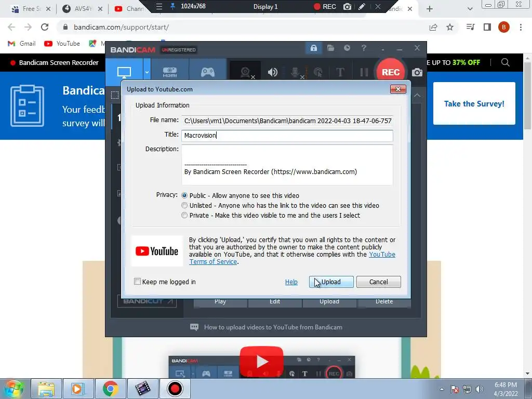
Task: Click the Bandicam help question mark icon
Action: pyautogui.click(x=364, y=48)
